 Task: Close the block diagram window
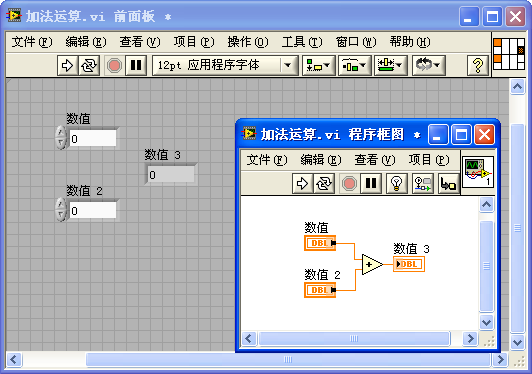pos(484,135)
